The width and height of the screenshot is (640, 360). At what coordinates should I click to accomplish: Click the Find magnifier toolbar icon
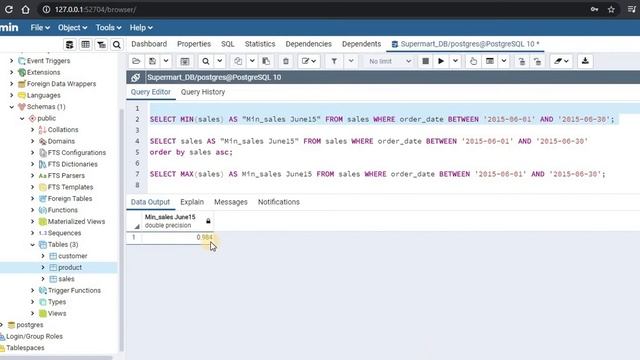[206, 61]
